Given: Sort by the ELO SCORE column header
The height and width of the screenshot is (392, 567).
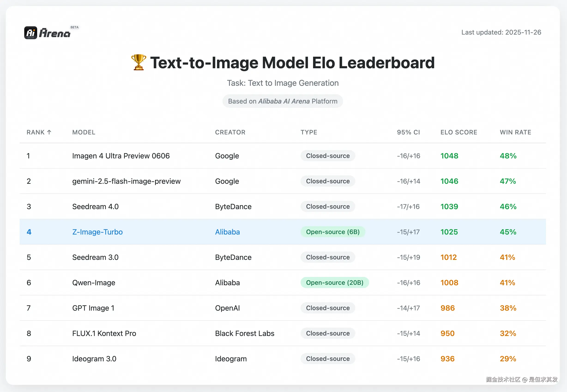Looking at the screenshot, I should 458,132.
